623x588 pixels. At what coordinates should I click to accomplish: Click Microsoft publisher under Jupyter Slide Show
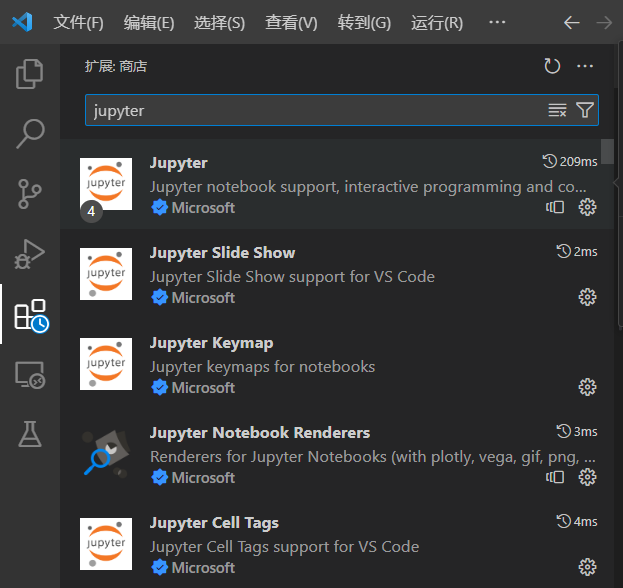[203, 298]
